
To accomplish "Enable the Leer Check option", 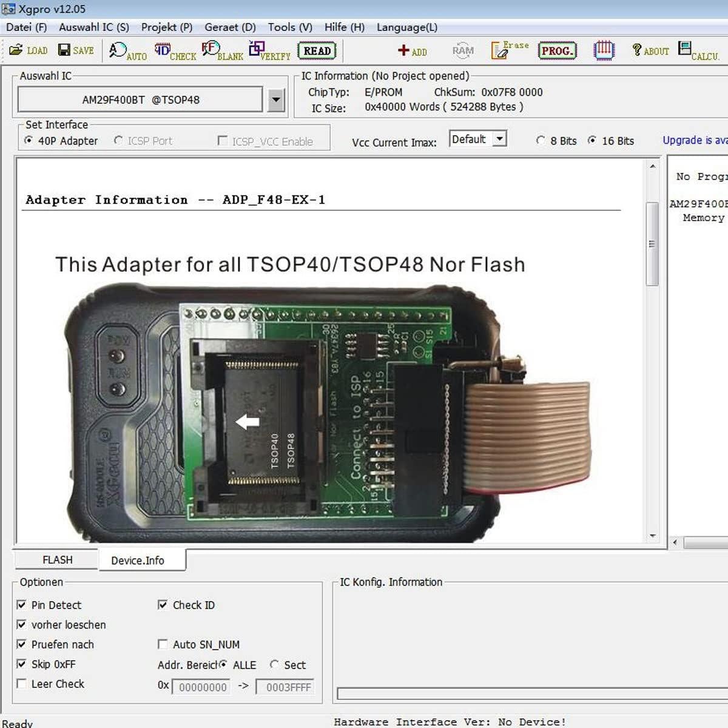I will pyautogui.click(x=22, y=684).
